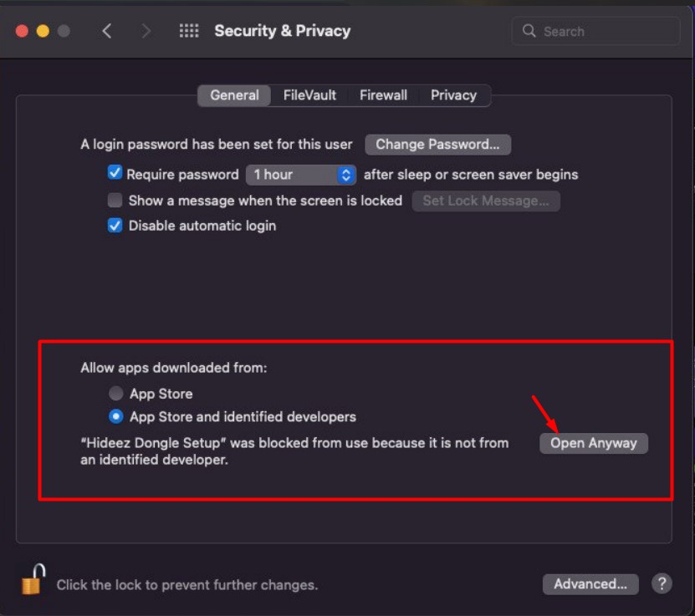This screenshot has width=695, height=616.
Task: Open help with the question mark button
Action: point(662,583)
